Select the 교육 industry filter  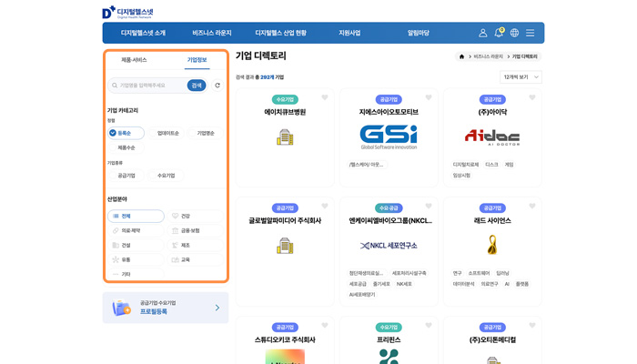pyautogui.click(x=195, y=259)
